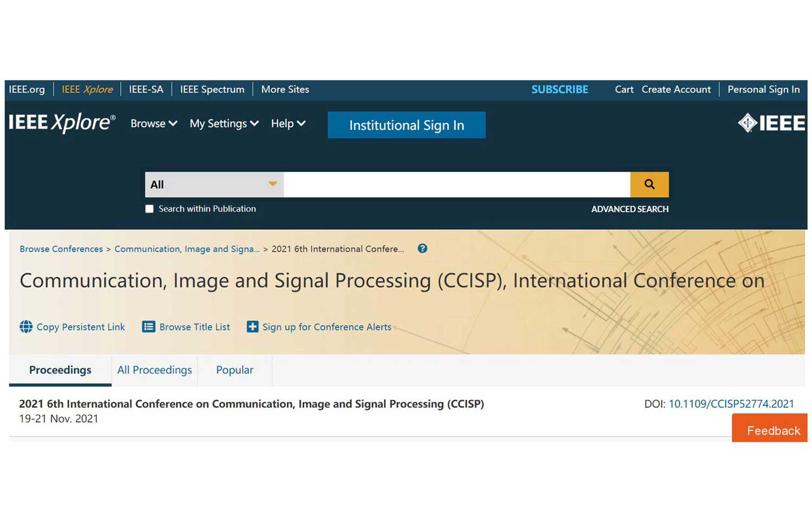The image size is (812, 522).
Task: Open the Cart
Action: pyautogui.click(x=624, y=89)
